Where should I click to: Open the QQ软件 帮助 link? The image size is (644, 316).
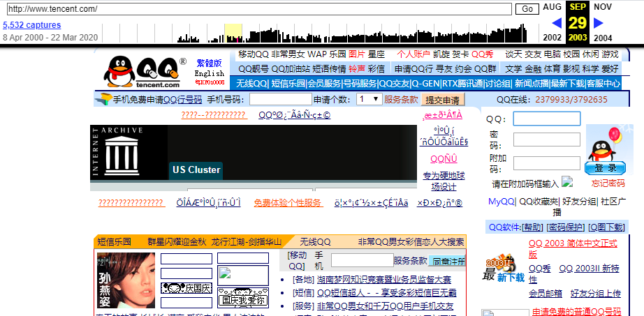(x=533, y=228)
